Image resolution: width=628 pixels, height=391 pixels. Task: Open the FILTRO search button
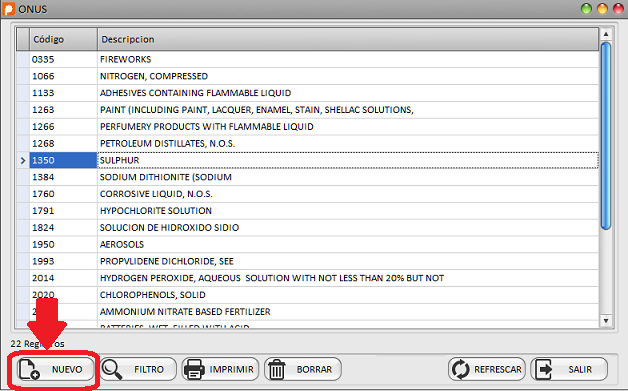pyautogui.click(x=138, y=369)
